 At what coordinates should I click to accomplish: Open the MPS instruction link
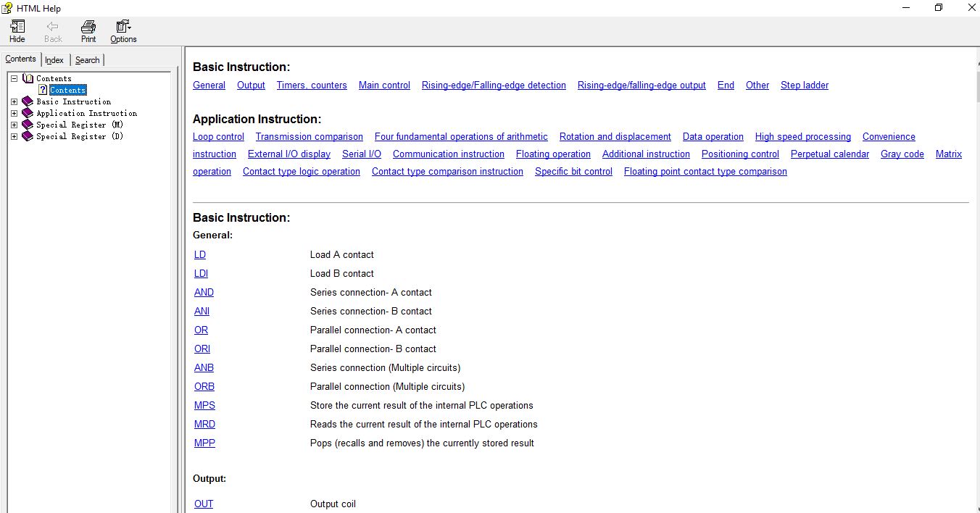coord(204,405)
